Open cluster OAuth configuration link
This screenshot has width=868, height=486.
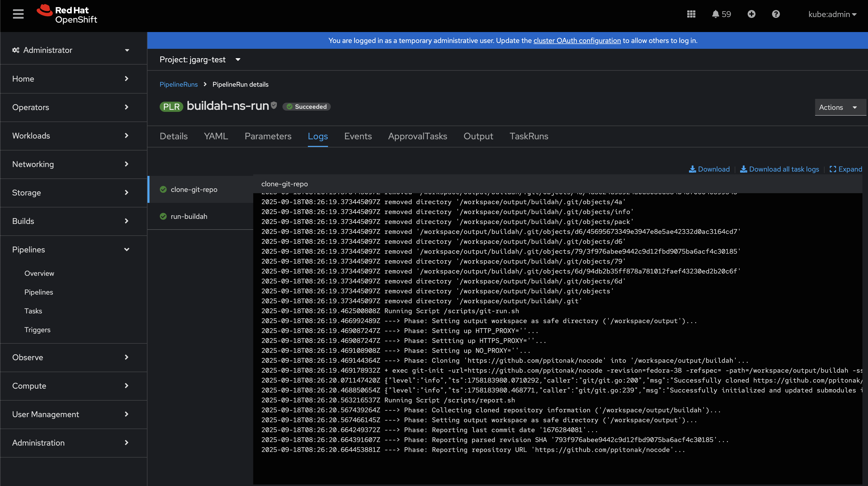pos(577,41)
